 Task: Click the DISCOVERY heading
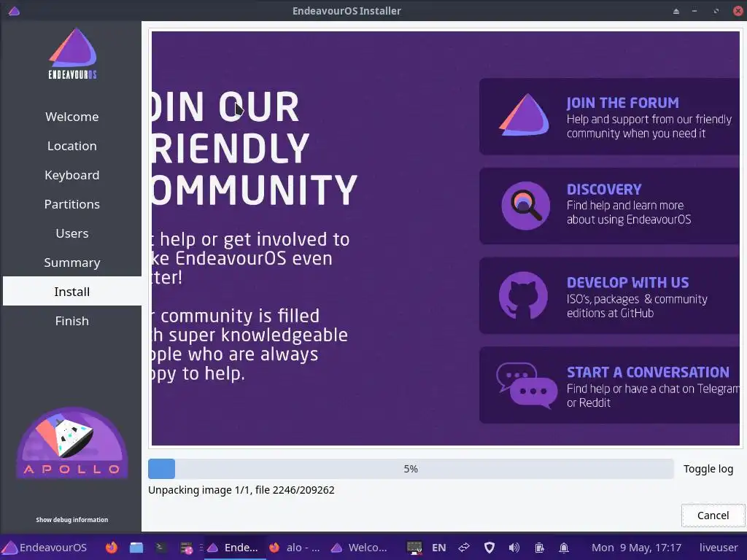tap(604, 190)
